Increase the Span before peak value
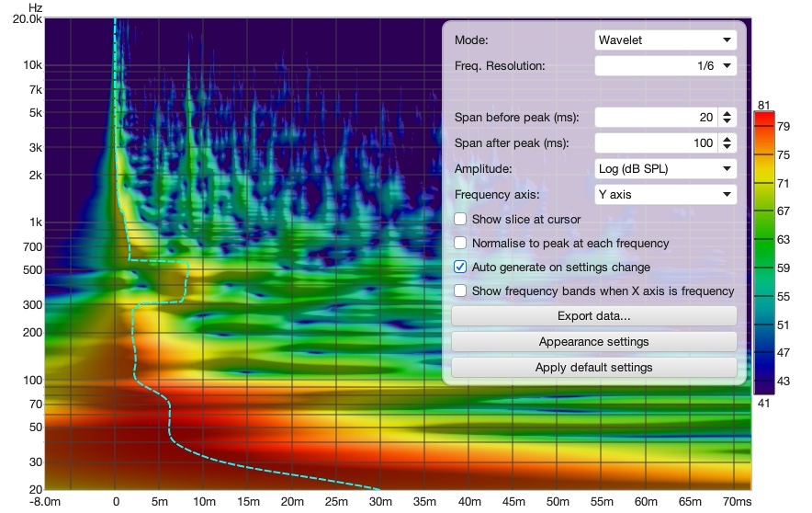This screenshot has height=513, width=812. click(x=727, y=113)
